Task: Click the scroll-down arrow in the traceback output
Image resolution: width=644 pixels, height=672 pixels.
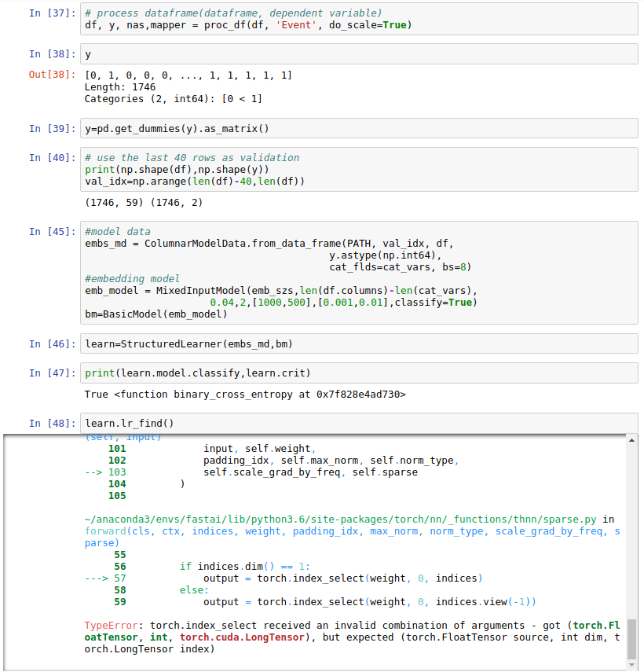Action: (632, 665)
